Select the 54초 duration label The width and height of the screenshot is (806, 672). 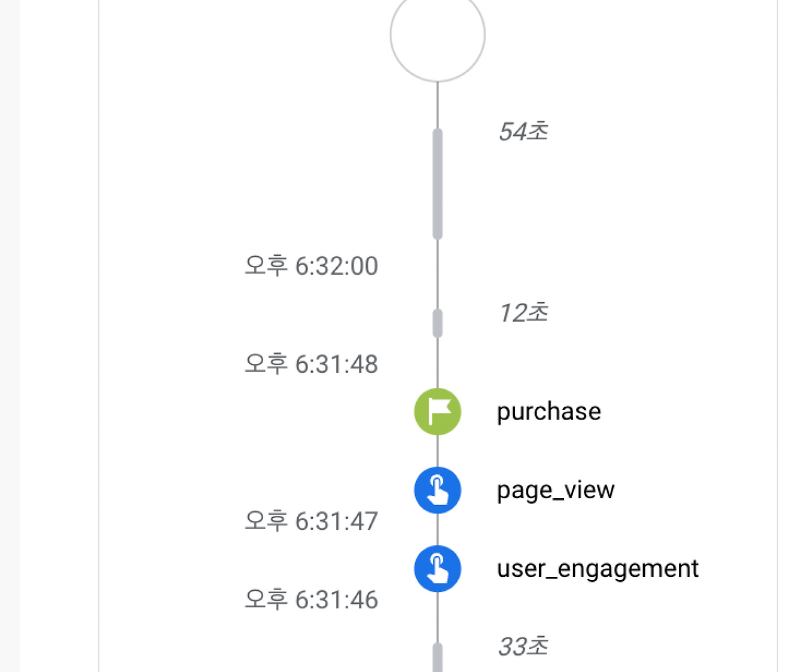(x=523, y=132)
